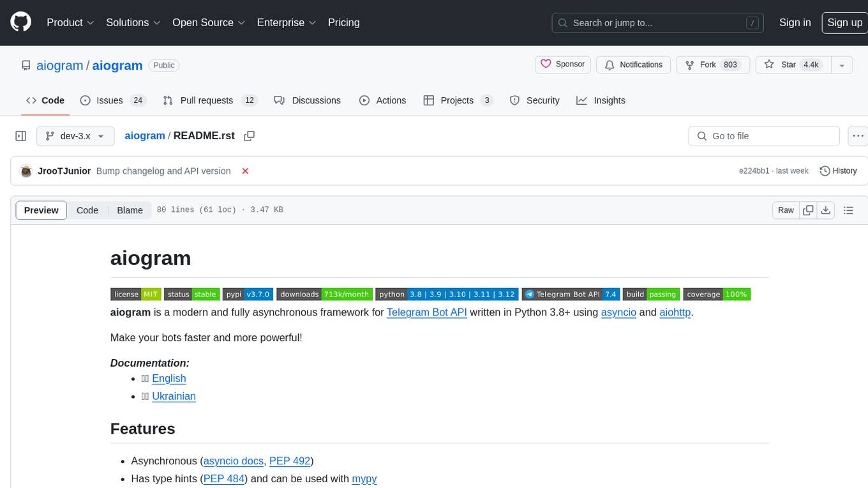
Task: Click the license MIT badge
Action: coord(136,294)
